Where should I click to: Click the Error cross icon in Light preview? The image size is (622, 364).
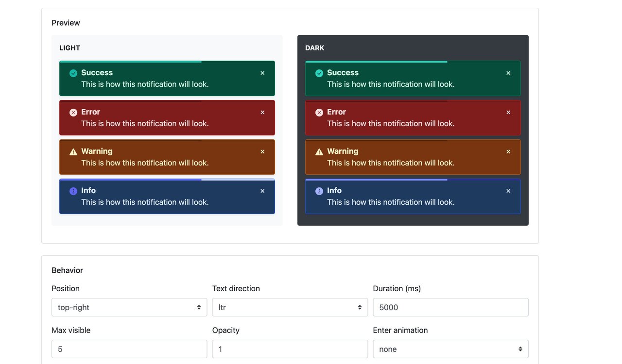pyautogui.click(x=73, y=113)
